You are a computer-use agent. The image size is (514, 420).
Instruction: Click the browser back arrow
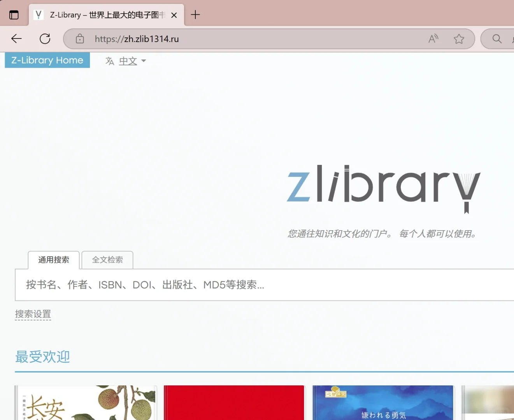(16, 38)
